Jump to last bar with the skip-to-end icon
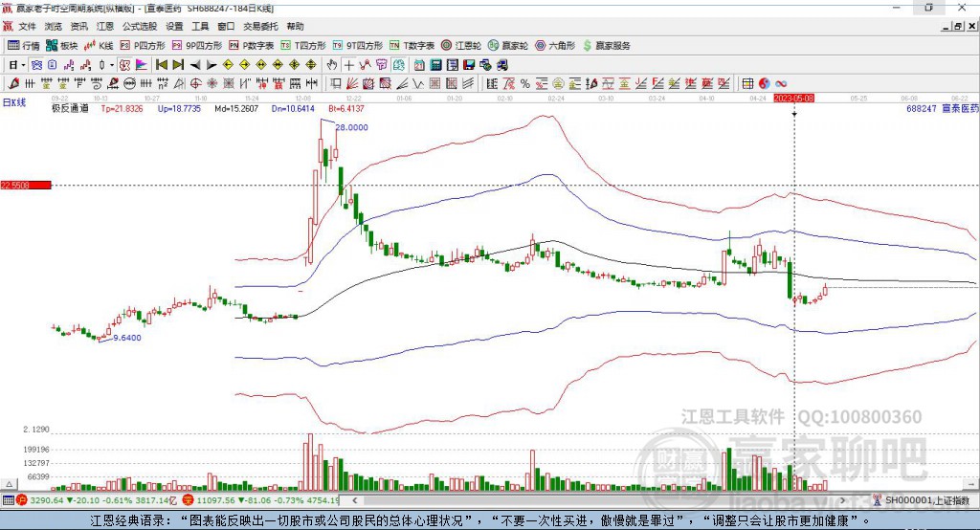 point(178,64)
